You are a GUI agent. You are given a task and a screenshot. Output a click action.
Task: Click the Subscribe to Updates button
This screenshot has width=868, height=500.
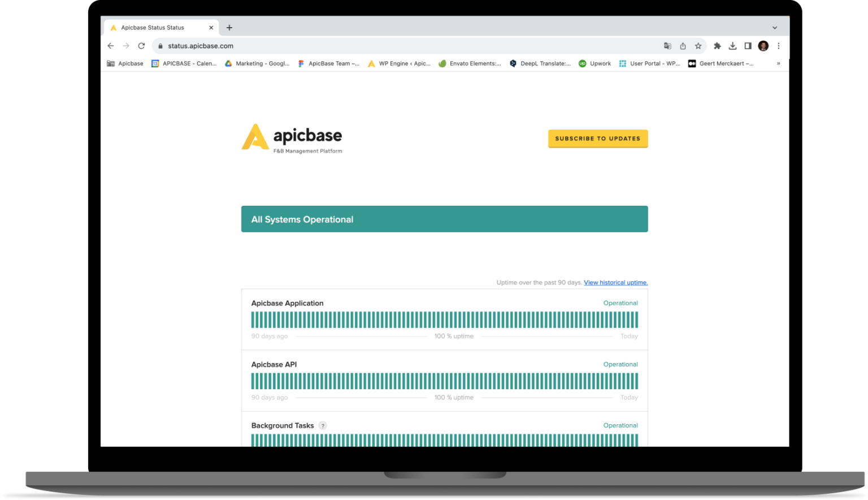pos(597,139)
